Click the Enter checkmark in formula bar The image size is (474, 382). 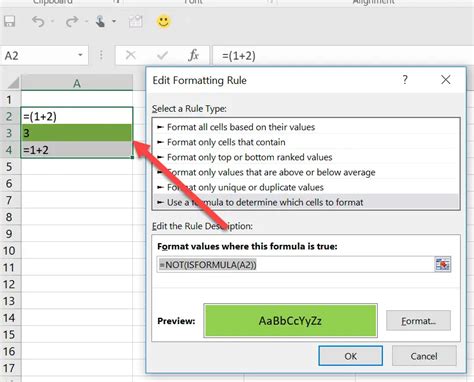click(162, 55)
